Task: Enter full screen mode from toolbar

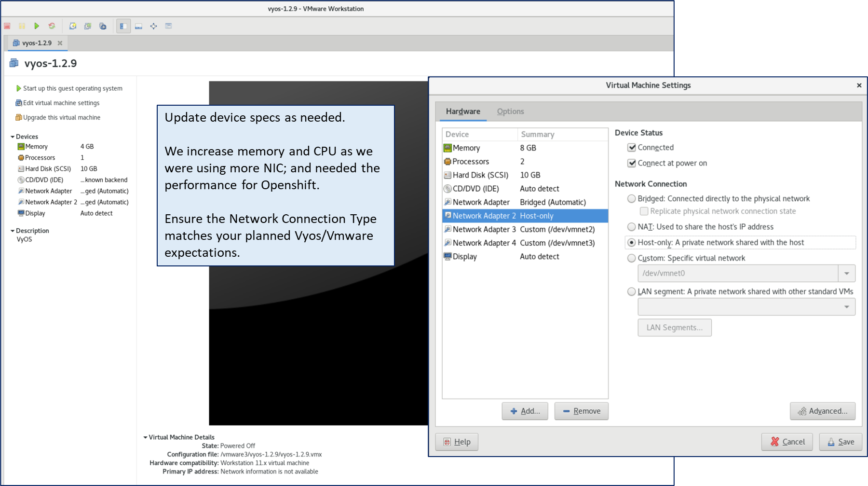Action: pos(153,26)
